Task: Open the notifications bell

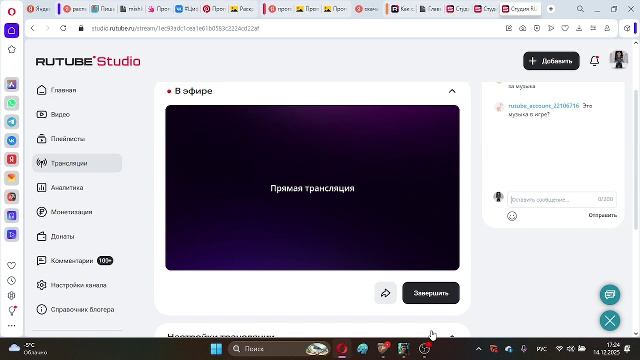Action: (x=595, y=61)
